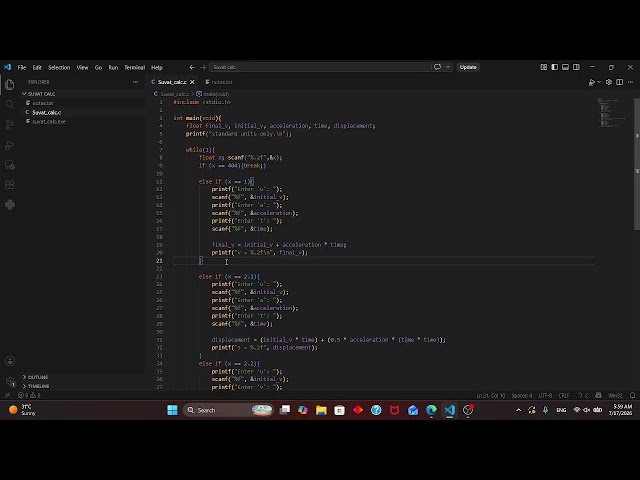640x480 pixels.
Task: Click the editor minimap
Action: click(x=612, y=113)
